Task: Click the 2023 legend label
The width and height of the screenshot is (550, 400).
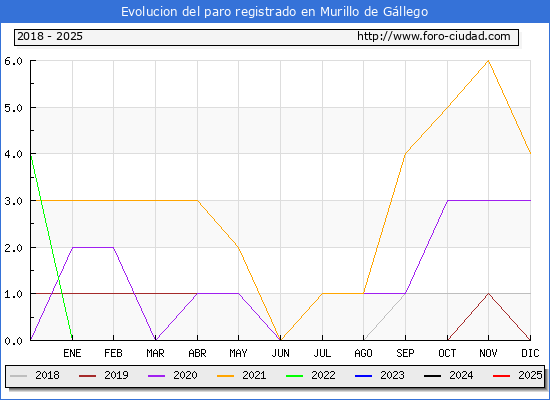Action: [x=393, y=375]
